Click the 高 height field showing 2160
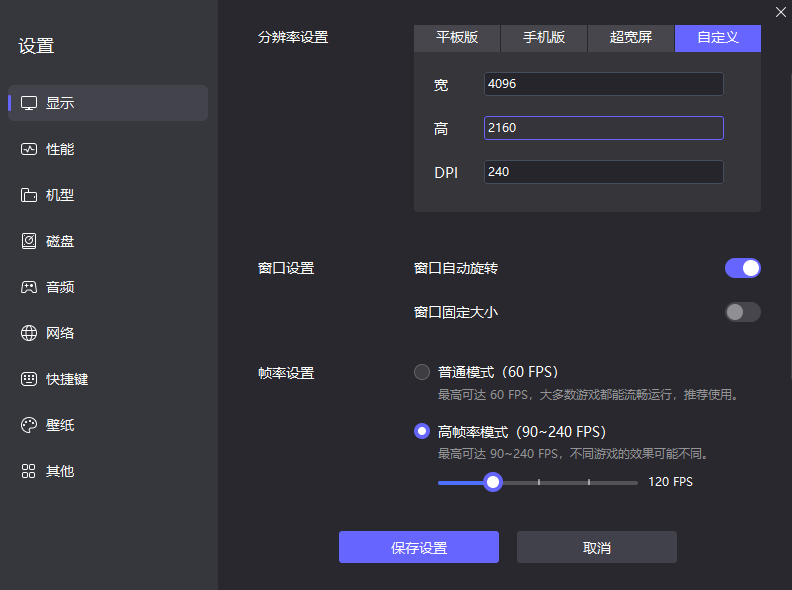The width and height of the screenshot is (792, 590). pyautogui.click(x=604, y=128)
